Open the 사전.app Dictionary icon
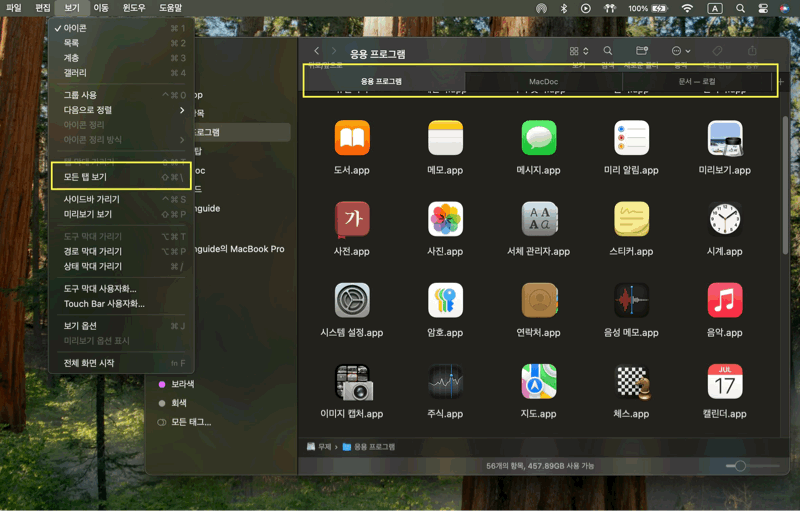Viewport: 800px width, 511px height. [x=352, y=219]
